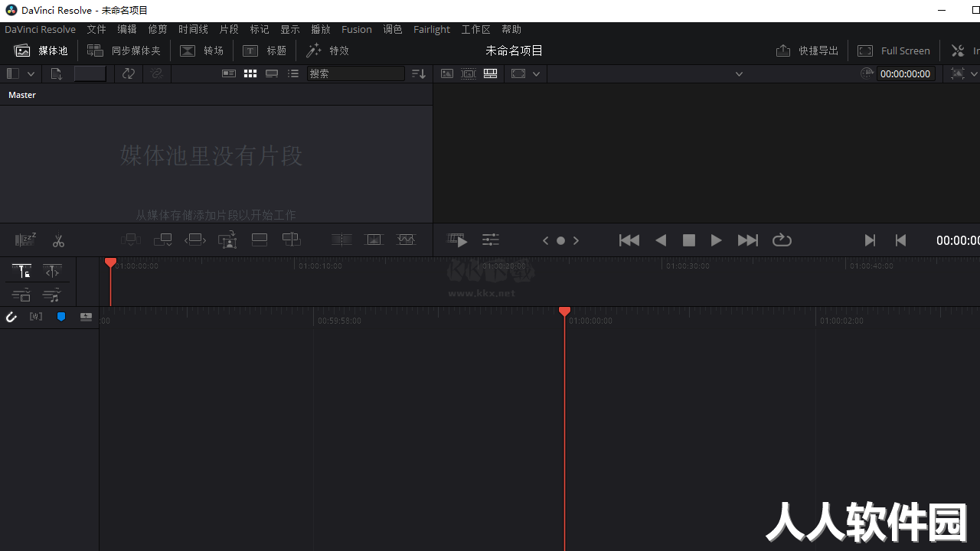Click the smooth cut icon

click(406, 240)
